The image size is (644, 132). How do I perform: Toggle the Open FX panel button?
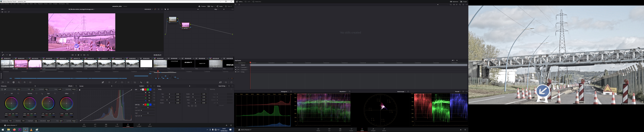pos(229,6)
